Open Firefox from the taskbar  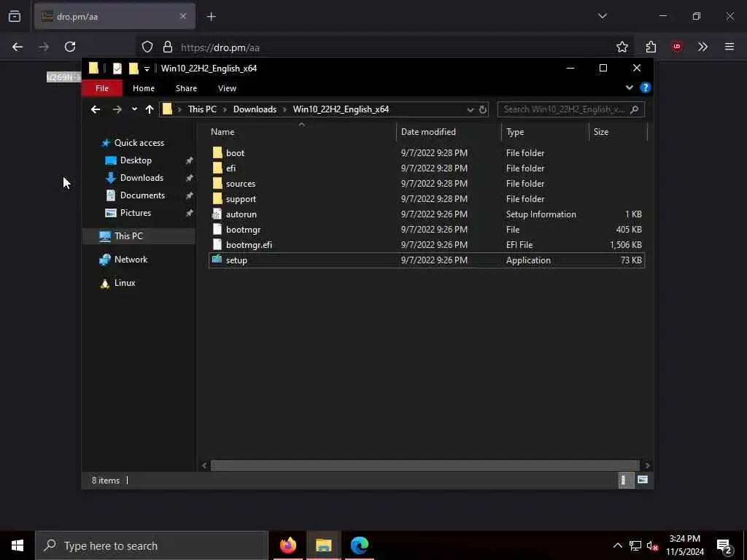coord(287,545)
